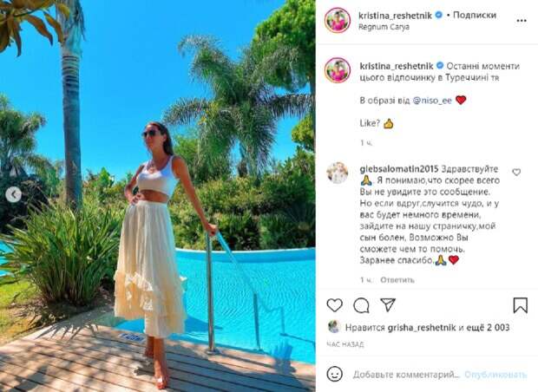Open the @niso_ee mention link

coord(432,101)
